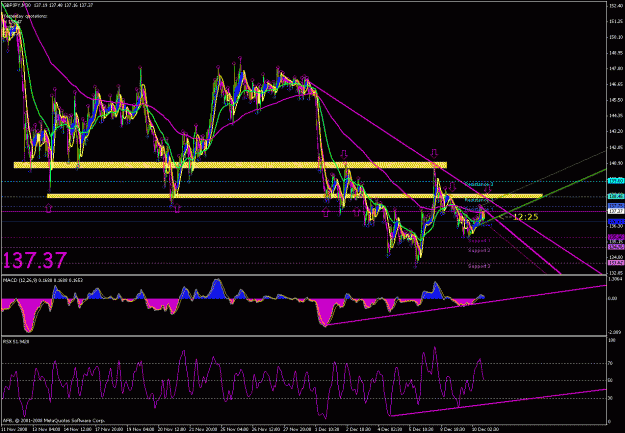
Task: Select the lower yellow support zone band
Action: click(x=295, y=196)
